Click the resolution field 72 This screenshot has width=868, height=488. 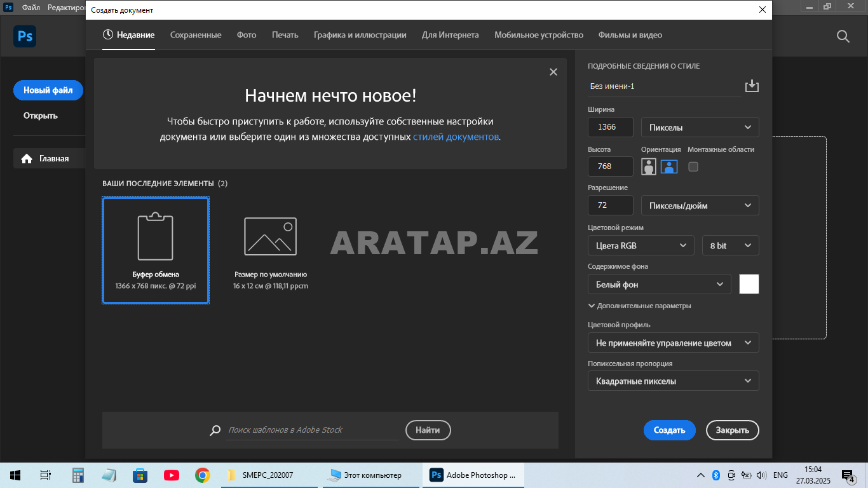611,205
